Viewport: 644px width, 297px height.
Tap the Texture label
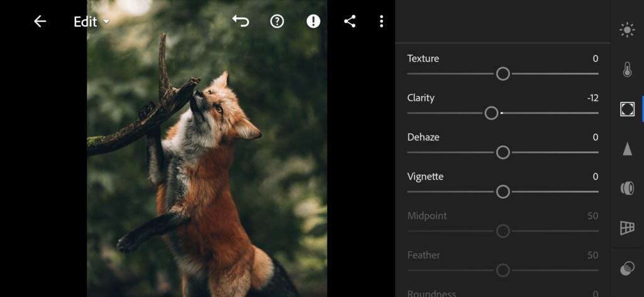pyautogui.click(x=423, y=58)
